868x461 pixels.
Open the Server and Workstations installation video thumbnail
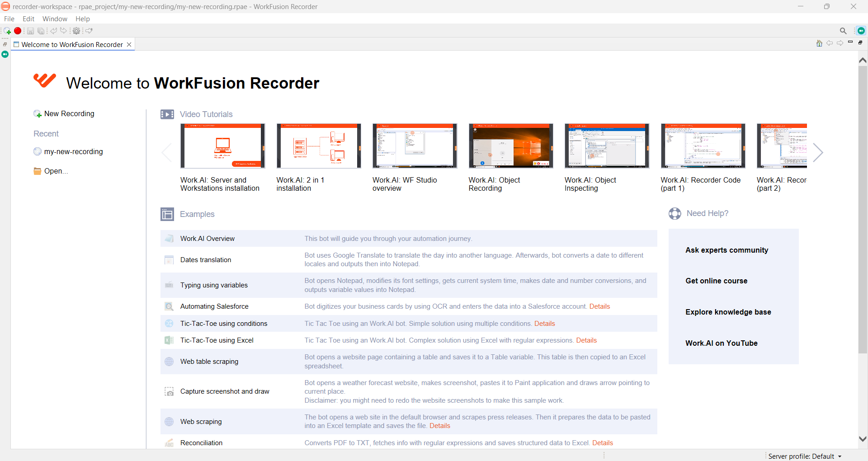[222, 146]
